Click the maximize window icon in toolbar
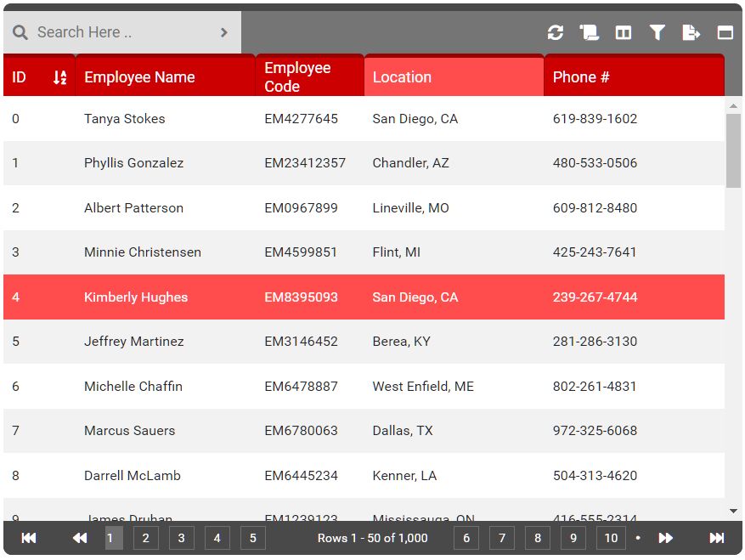Image resolution: width=745 pixels, height=560 pixels. (725, 32)
